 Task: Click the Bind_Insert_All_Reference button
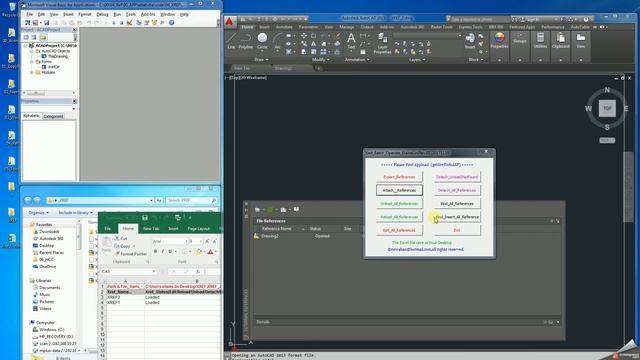coord(457,217)
